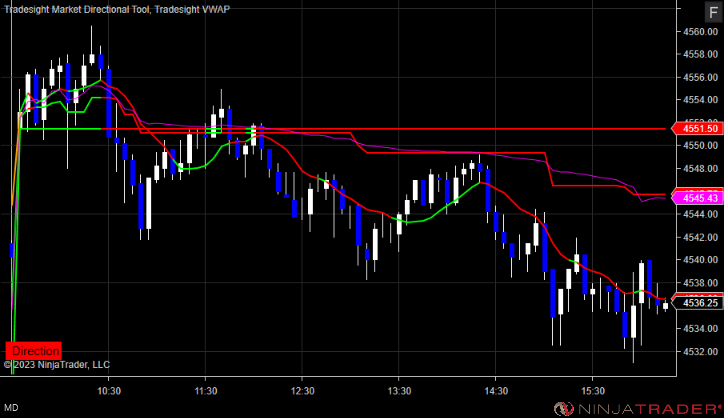Click the indicator title Tradesight Market Directional Tool
Image resolution: width=724 pixels, height=418 pixels.
pos(77,9)
